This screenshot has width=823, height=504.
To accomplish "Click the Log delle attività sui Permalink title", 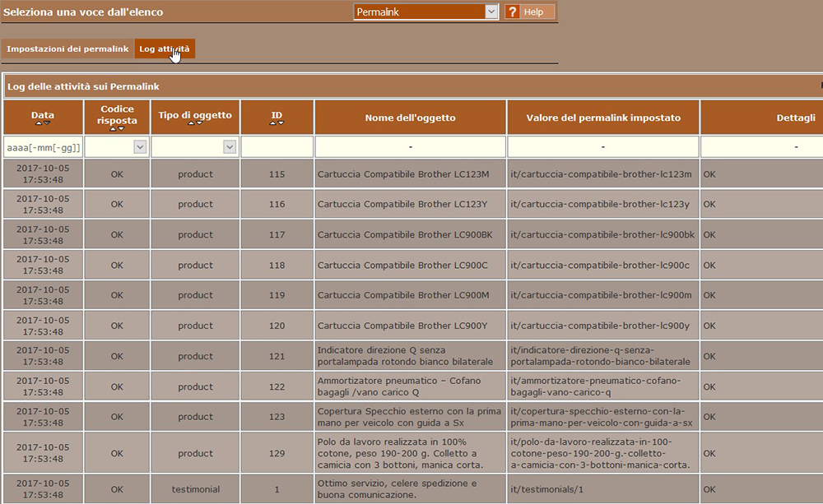I will tap(83, 86).
